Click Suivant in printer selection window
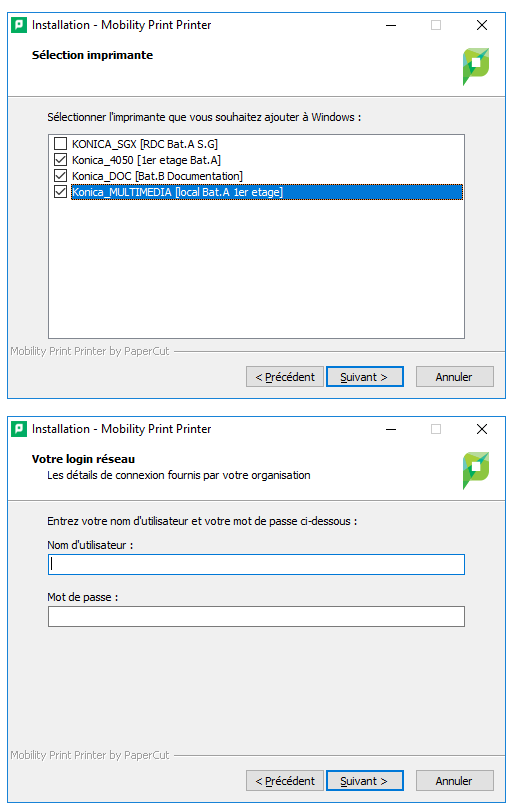This screenshot has height=810, width=515. coord(365,377)
